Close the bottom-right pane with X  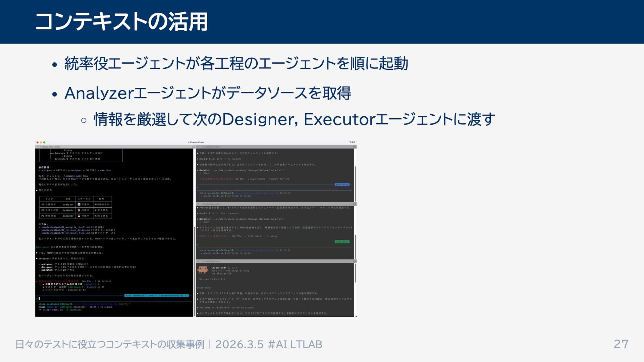click(x=198, y=261)
